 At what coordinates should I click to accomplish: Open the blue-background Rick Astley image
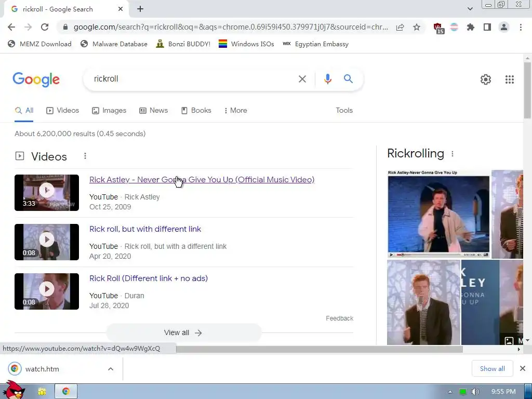click(438, 214)
